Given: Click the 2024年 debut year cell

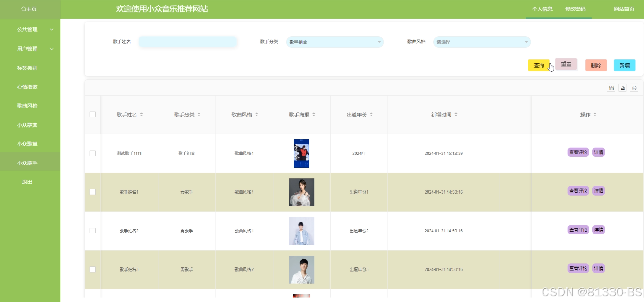Looking at the screenshot, I should tap(359, 153).
